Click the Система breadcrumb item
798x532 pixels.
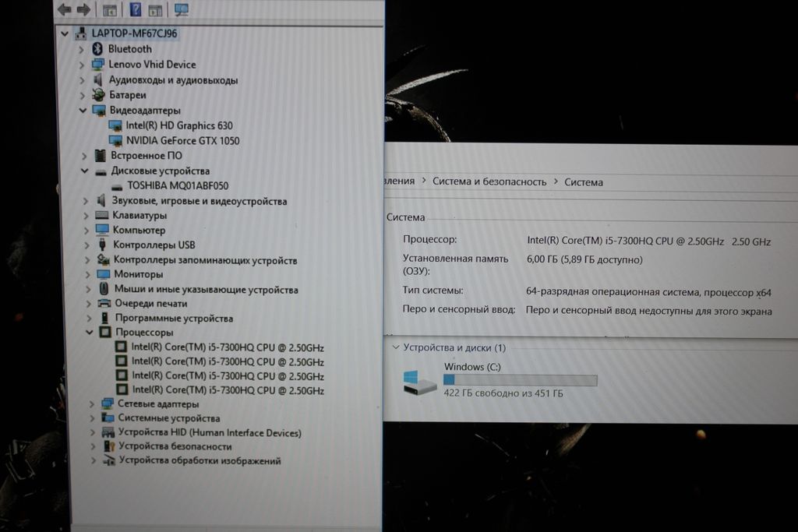583,182
